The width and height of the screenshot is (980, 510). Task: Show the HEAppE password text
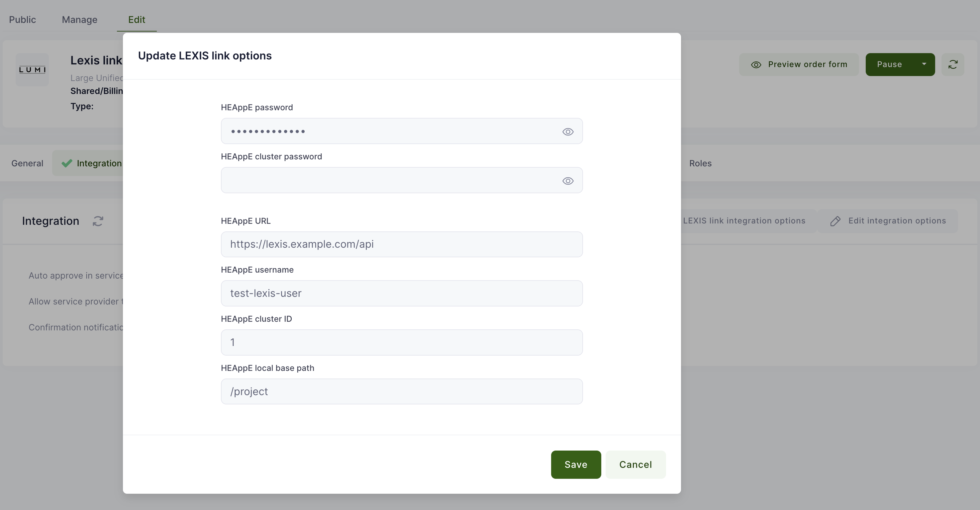[x=568, y=131]
